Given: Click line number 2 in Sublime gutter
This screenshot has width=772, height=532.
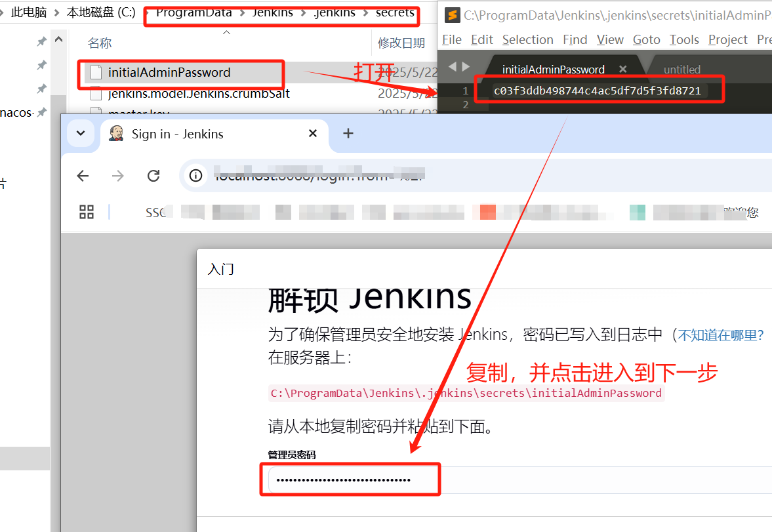Looking at the screenshot, I should point(465,104).
